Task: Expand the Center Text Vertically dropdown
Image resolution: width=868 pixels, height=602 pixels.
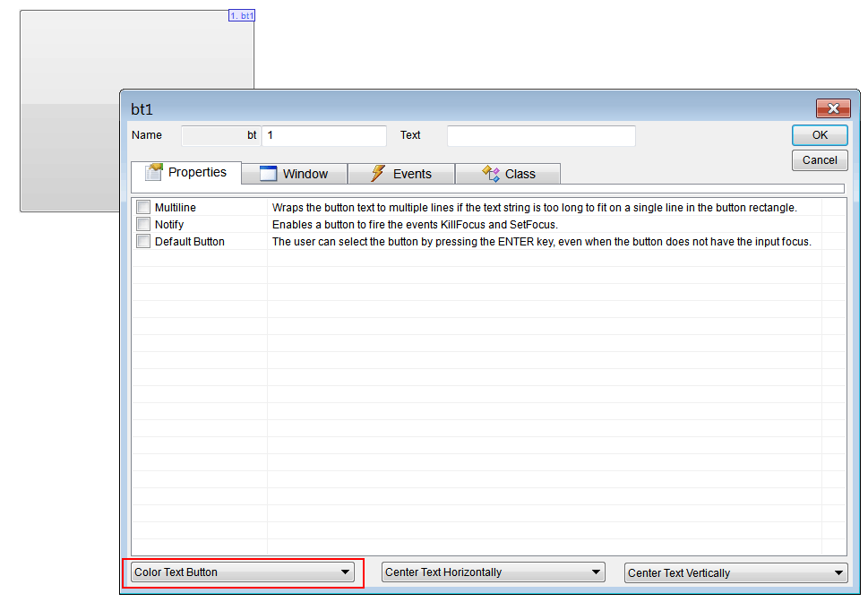Action: pyautogui.click(x=736, y=572)
